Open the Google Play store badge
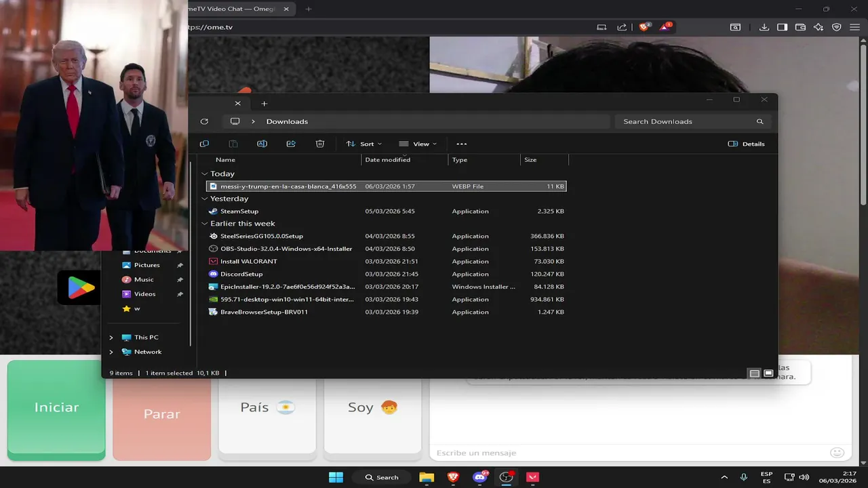Screen dimensions: 868x488 (x=80, y=287)
